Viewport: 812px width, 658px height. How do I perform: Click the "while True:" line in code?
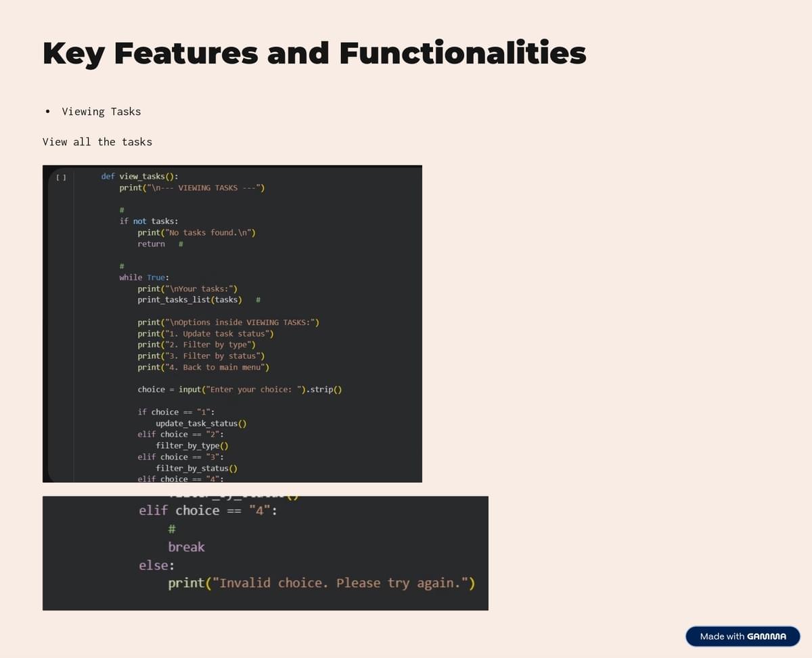[143, 278]
